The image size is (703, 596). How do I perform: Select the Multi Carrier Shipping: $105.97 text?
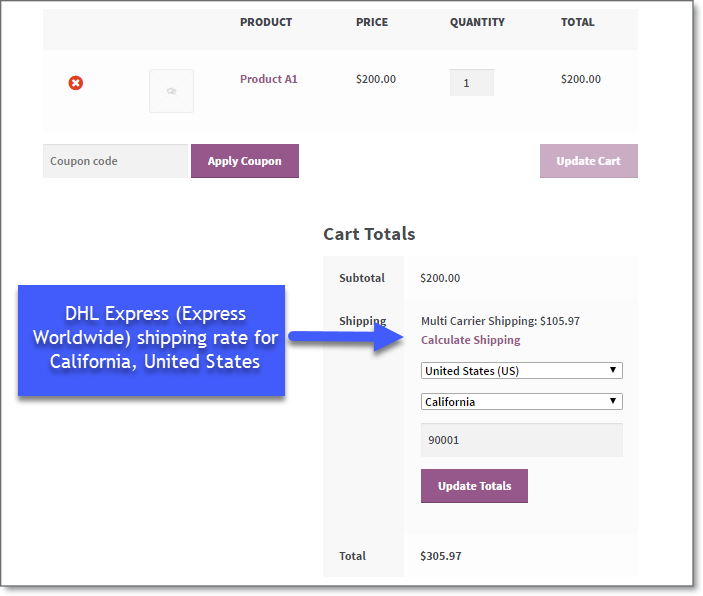[x=500, y=321]
